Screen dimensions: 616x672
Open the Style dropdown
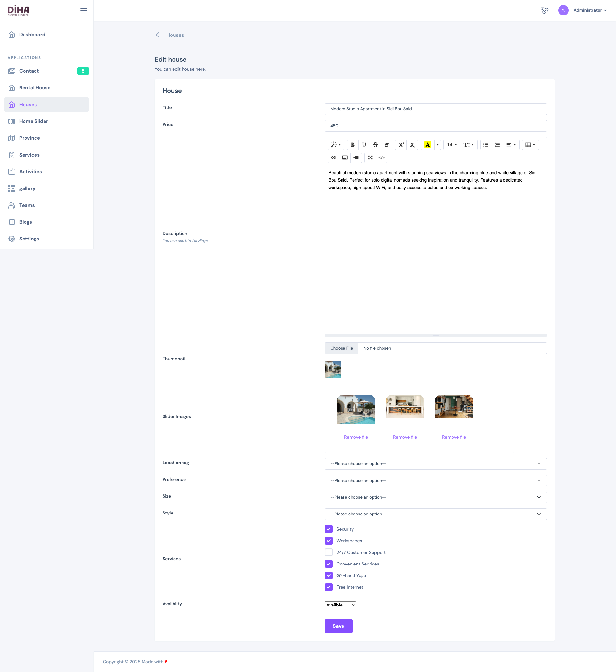pyautogui.click(x=435, y=514)
